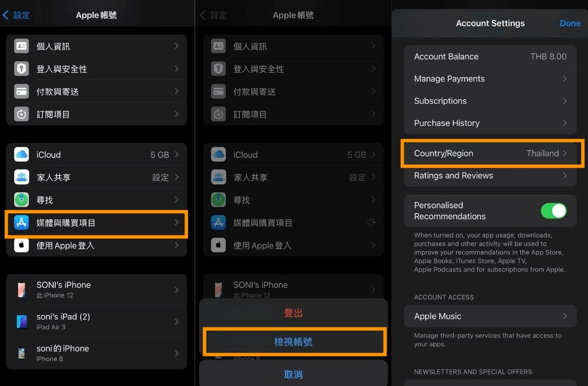
Task: Tap the loading spinner beside 媒體與購買項目
Action: tap(371, 222)
